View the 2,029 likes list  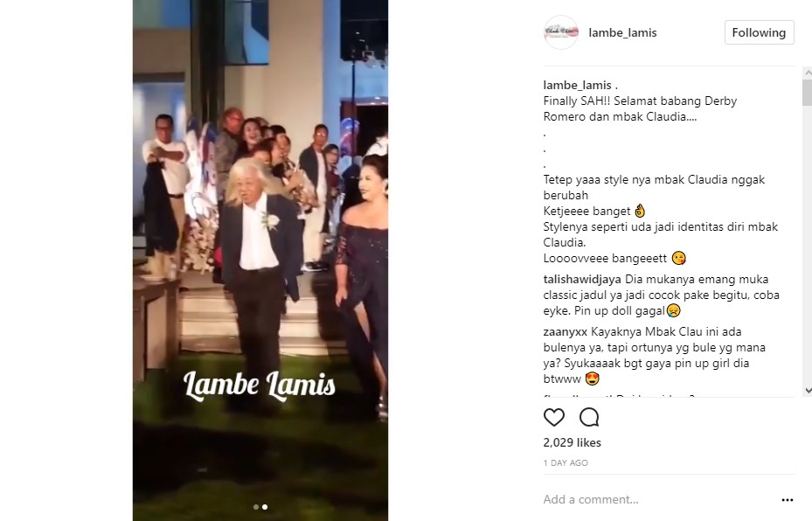(573, 442)
